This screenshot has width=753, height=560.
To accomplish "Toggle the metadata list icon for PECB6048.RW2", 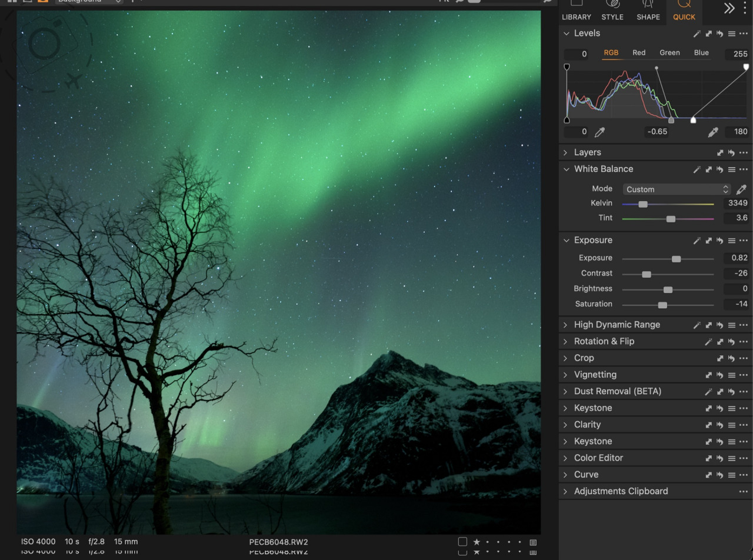I will 533,542.
